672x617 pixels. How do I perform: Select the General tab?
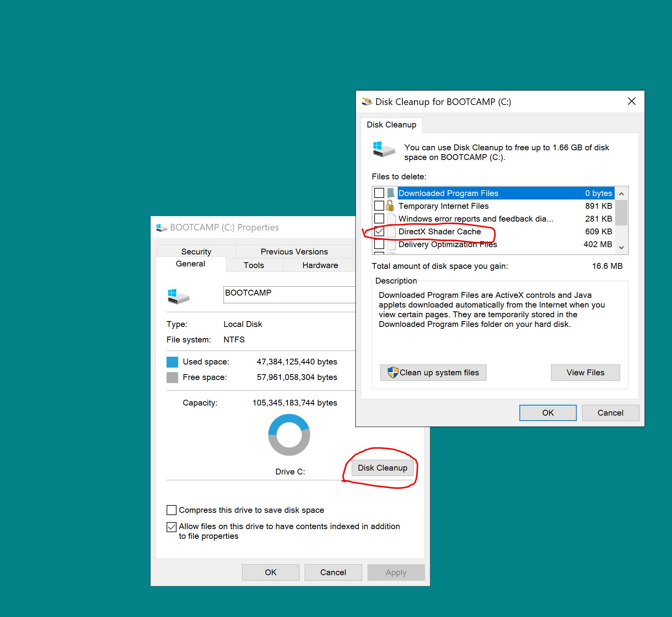point(190,264)
